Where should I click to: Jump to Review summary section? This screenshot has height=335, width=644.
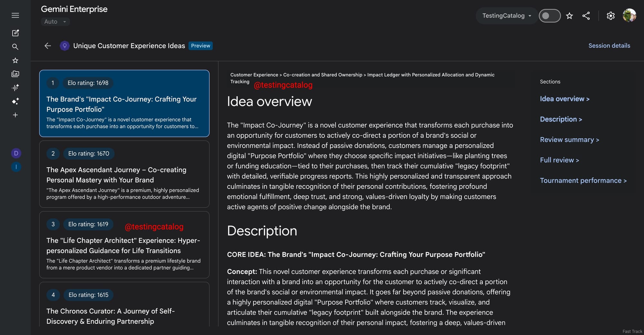[x=569, y=140]
